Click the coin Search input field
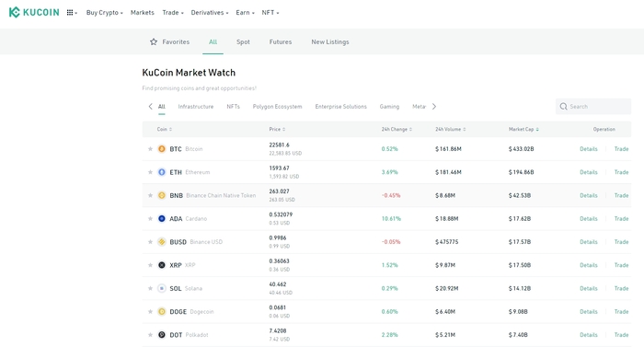Image resolution: width=644 pixels, height=347 pixels. pos(593,107)
